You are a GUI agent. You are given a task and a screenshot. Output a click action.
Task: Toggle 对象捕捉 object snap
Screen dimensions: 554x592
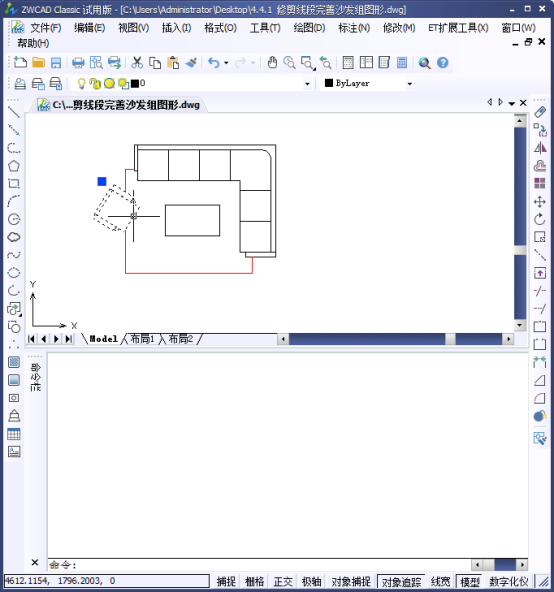click(351, 581)
